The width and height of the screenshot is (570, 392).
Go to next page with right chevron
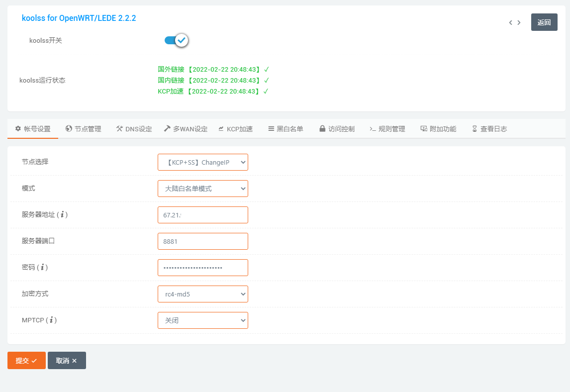(519, 22)
